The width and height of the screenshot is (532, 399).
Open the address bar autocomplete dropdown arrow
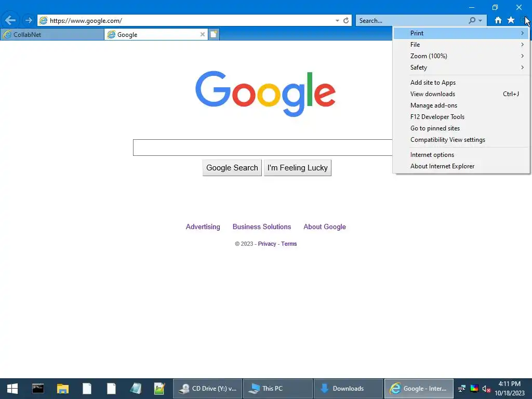point(337,20)
